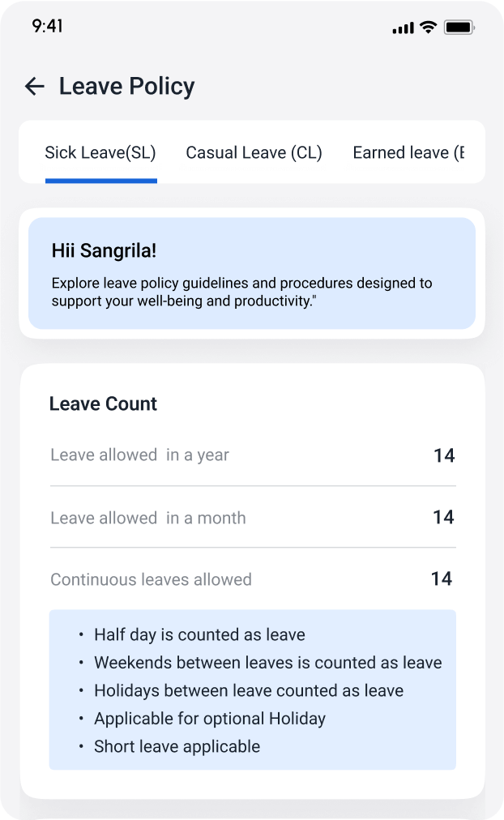This screenshot has width=504, height=820.
Task: Tap Short leave applicable rule
Action: pyautogui.click(x=177, y=746)
